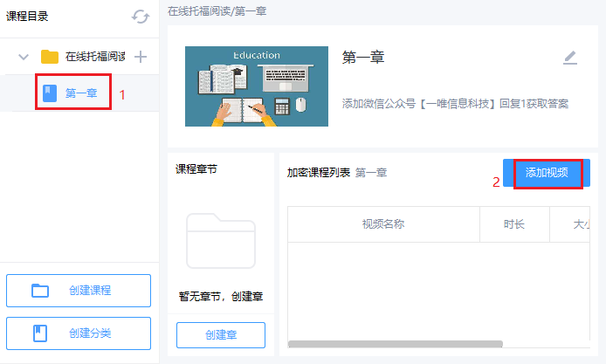
Task: Click the 课程目录 panel title
Action: (27, 17)
